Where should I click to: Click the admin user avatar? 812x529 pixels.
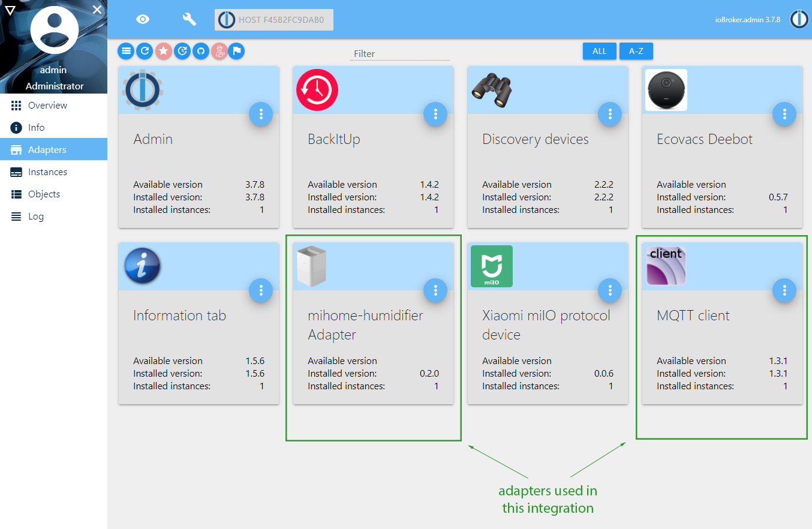point(54,30)
